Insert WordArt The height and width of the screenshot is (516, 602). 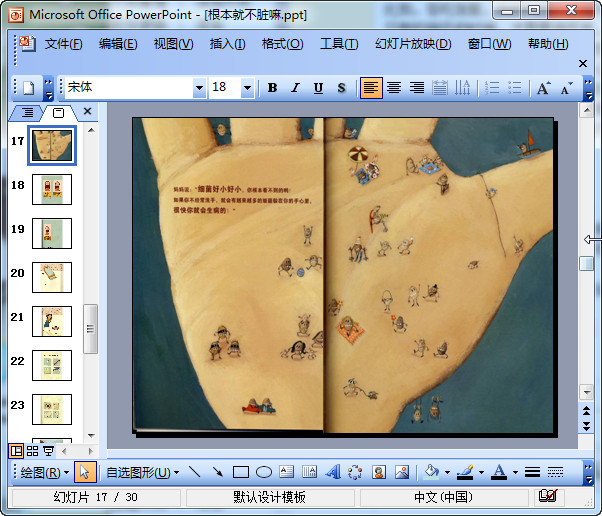click(332, 472)
